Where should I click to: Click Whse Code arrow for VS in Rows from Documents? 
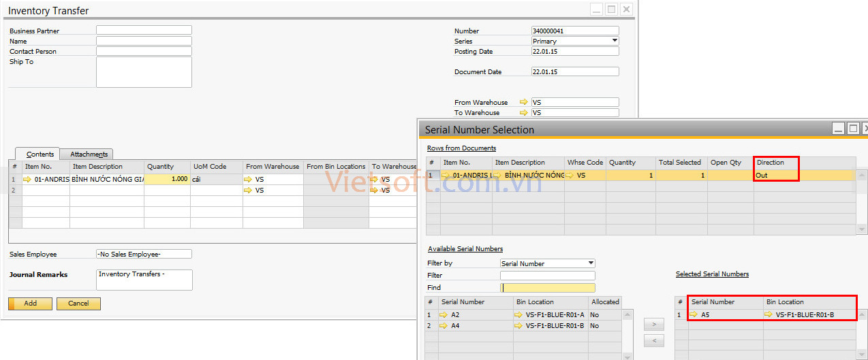pos(570,176)
